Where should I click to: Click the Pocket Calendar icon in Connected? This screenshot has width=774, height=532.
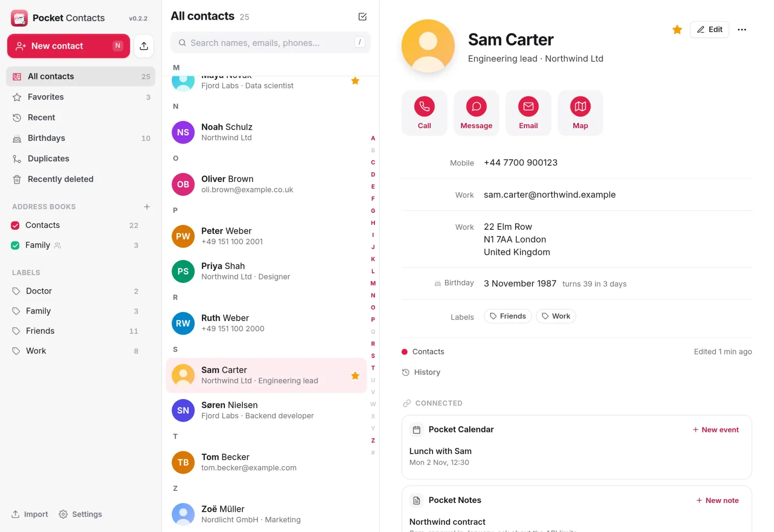click(x=417, y=429)
